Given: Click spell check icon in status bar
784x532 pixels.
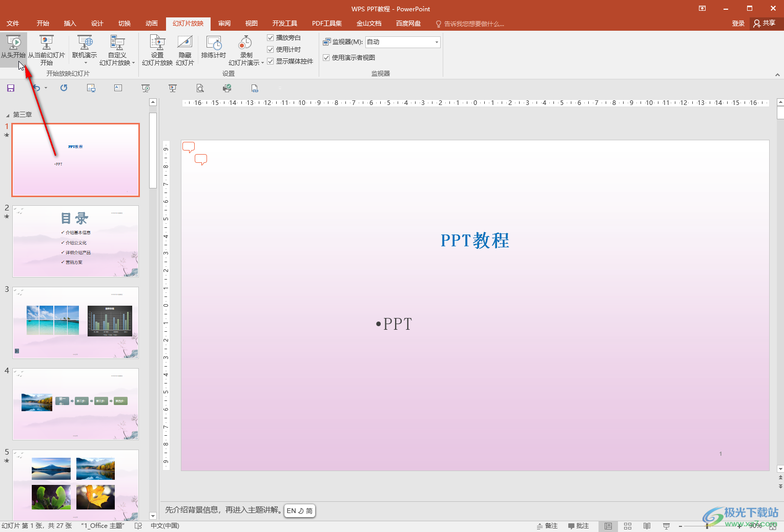Looking at the screenshot, I should [x=138, y=526].
